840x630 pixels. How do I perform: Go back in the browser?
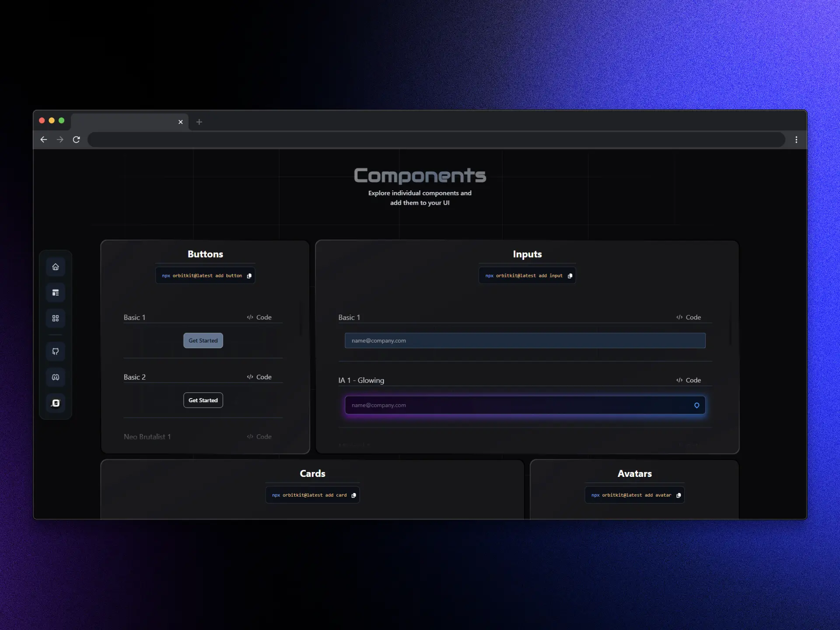click(x=44, y=140)
